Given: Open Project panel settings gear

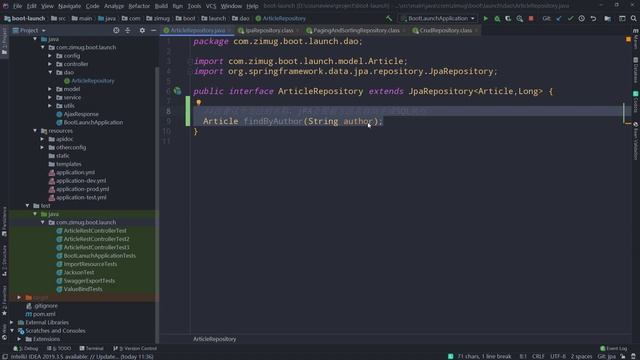Looking at the screenshot, I should coord(142,30).
